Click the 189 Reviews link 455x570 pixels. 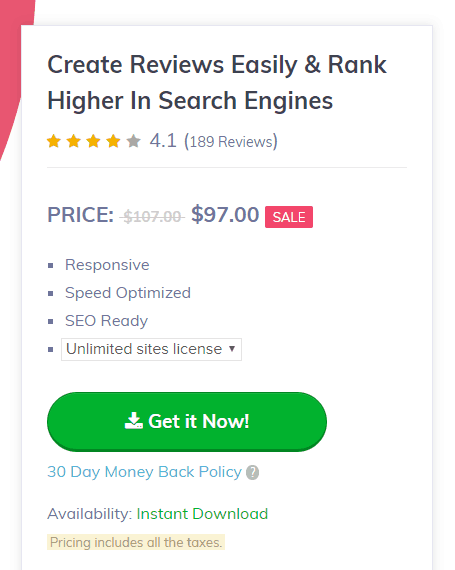[231, 141]
